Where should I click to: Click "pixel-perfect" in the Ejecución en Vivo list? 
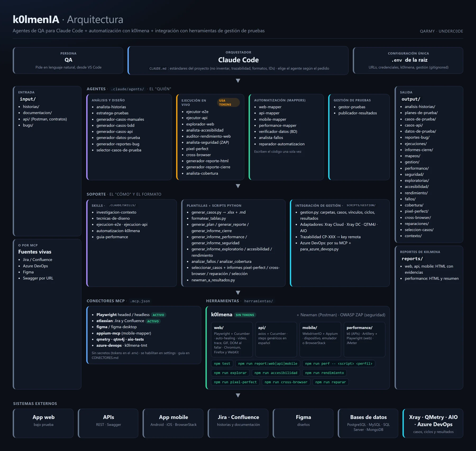point(197,149)
